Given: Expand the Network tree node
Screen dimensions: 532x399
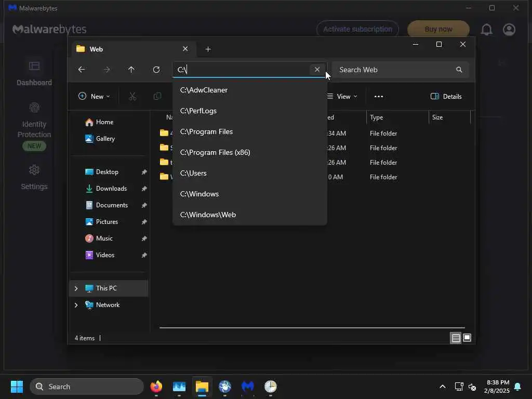Looking at the screenshot, I should (76, 305).
